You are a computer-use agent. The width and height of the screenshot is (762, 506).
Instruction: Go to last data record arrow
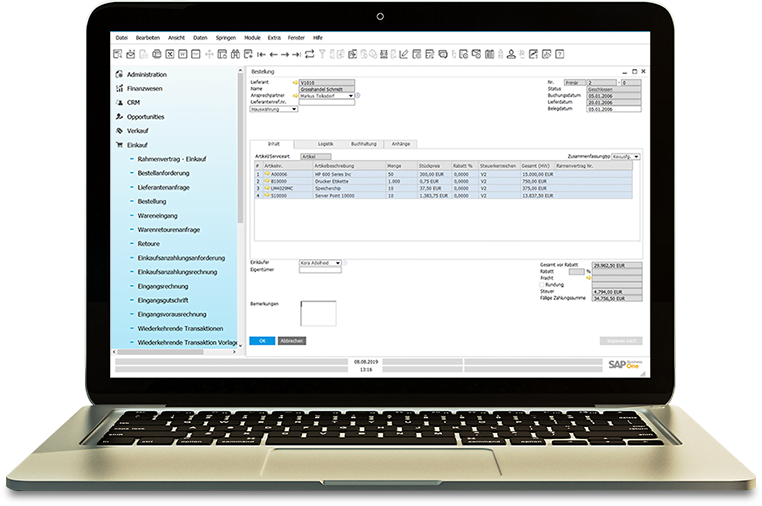click(x=296, y=54)
